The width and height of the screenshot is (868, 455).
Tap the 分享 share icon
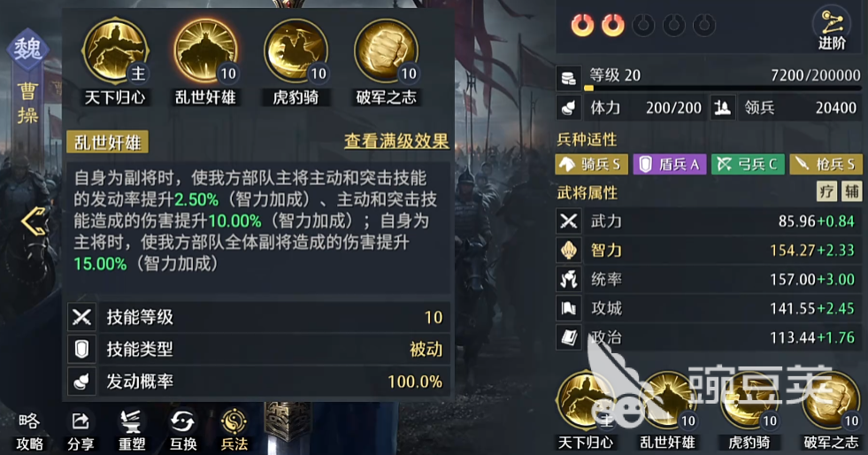point(81,432)
